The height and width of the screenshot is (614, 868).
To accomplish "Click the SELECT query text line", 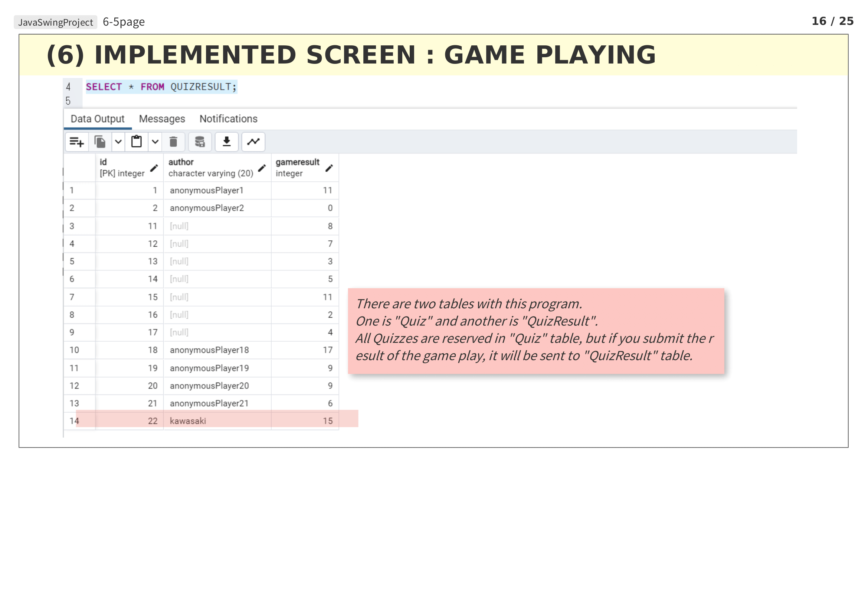I will click(161, 87).
